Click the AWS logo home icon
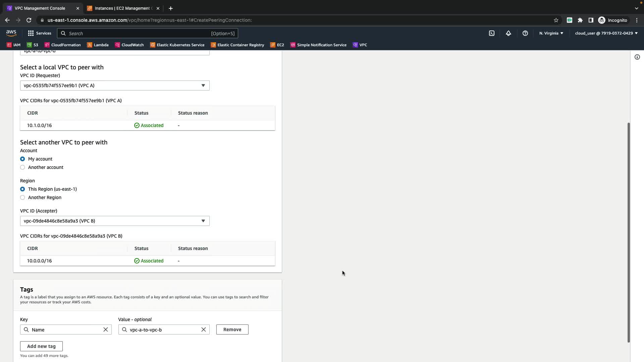This screenshot has width=644, height=362. [x=11, y=33]
